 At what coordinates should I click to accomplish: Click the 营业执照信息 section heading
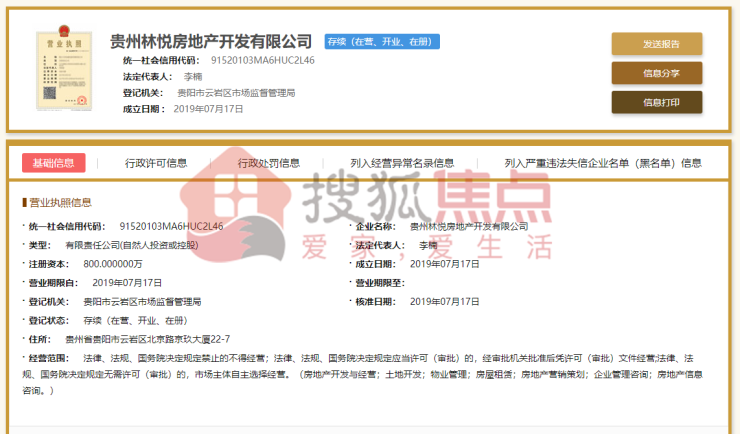[x=60, y=203]
